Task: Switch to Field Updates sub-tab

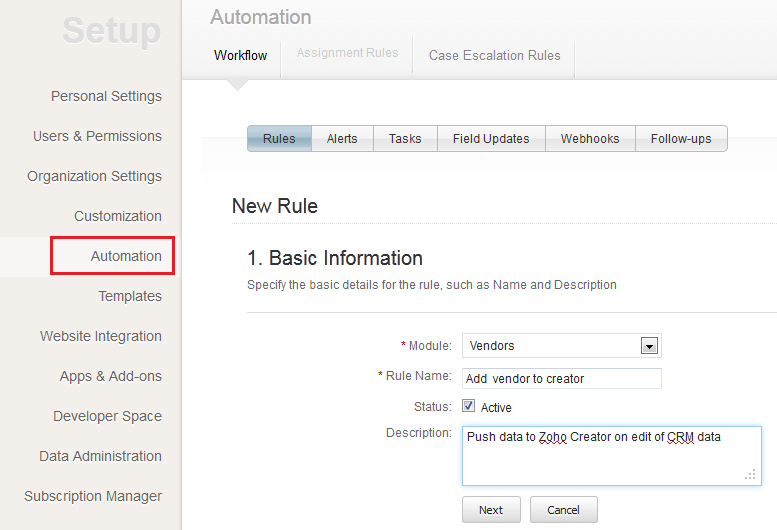Action: 491,139
